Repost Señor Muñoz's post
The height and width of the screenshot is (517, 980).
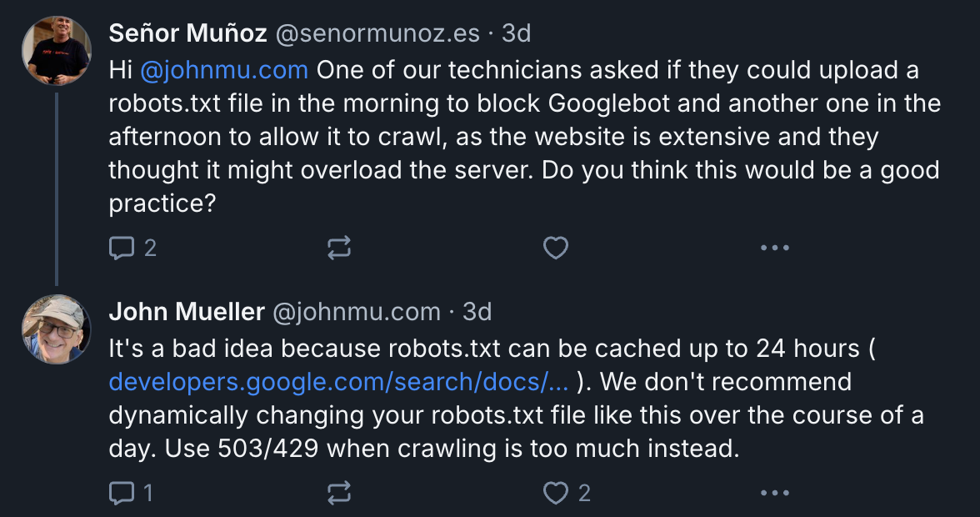click(339, 247)
